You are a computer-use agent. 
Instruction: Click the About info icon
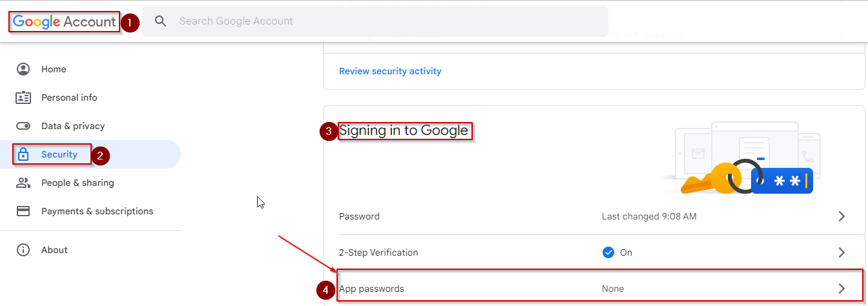click(x=23, y=250)
